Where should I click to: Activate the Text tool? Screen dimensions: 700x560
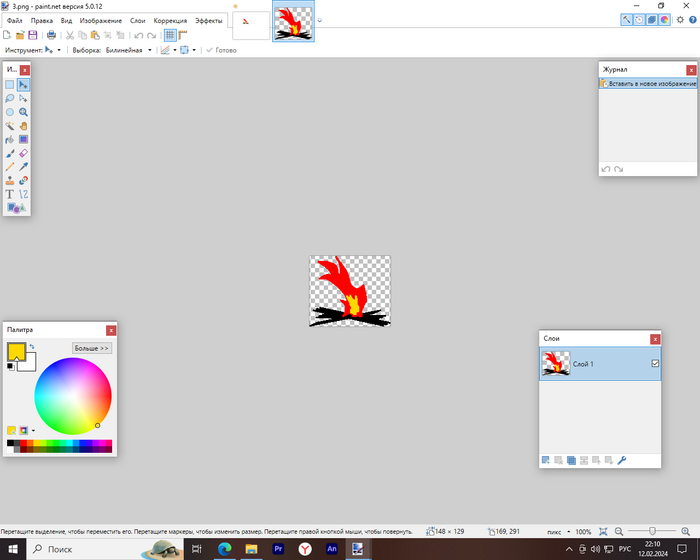point(10,194)
